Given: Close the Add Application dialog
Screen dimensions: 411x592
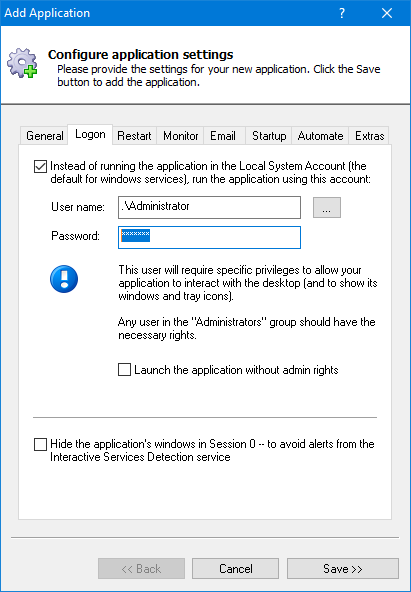Looking at the screenshot, I should click(387, 13).
